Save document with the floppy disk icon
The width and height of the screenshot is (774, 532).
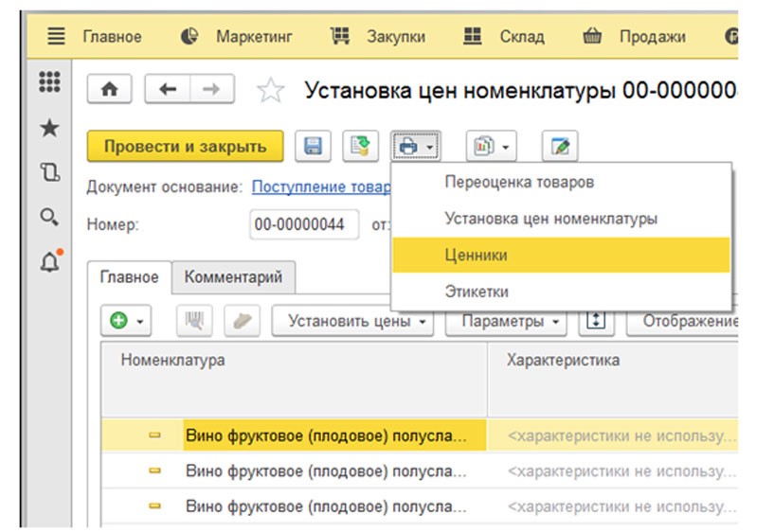pyautogui.click(x=313, y=147)
